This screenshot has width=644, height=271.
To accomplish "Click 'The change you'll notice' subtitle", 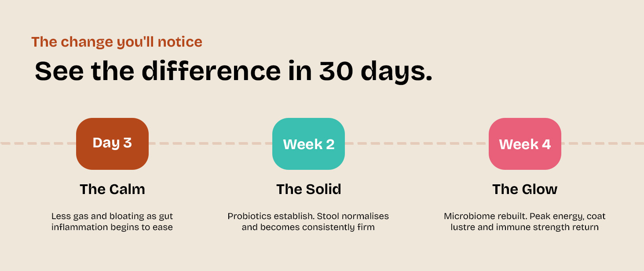I will point(117,42).
